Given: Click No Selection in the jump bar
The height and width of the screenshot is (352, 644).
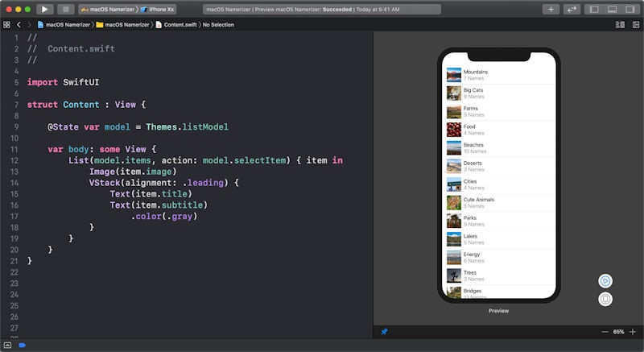Looking at the screenshot, I should pyautogui.click(x=221, y=25).
